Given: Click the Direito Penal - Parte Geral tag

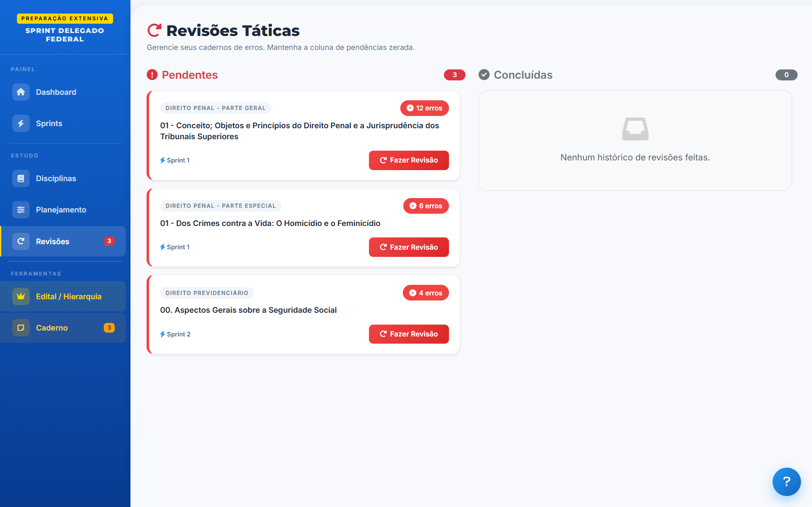Looking at the screenshot, I should point(216,108).
